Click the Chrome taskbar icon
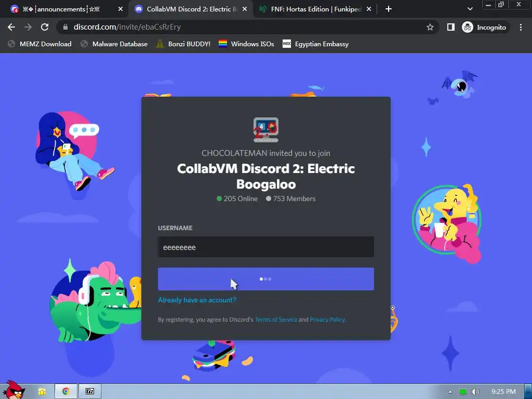 point(66,392)
